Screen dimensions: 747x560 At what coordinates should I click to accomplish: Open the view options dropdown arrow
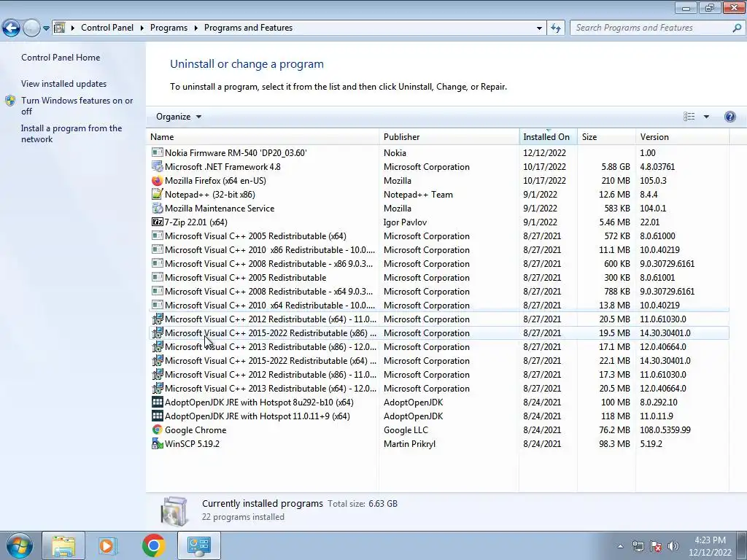pyautogui.click(x=706, y=117)
